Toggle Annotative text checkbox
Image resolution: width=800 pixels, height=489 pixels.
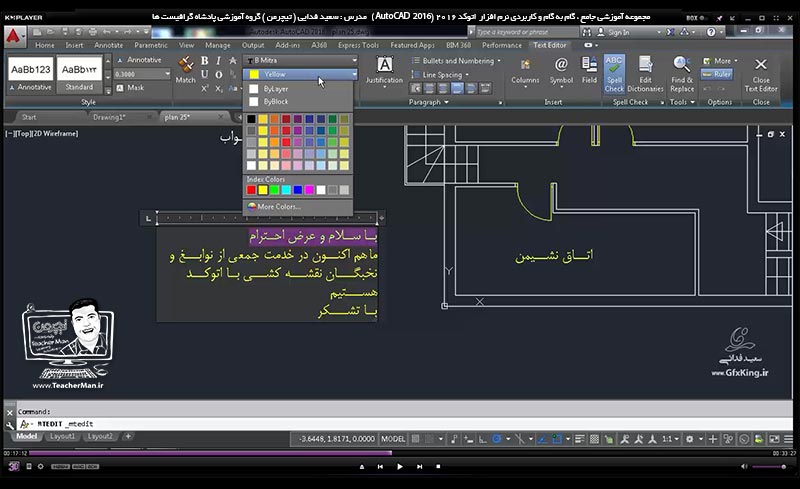coord(139,60)
